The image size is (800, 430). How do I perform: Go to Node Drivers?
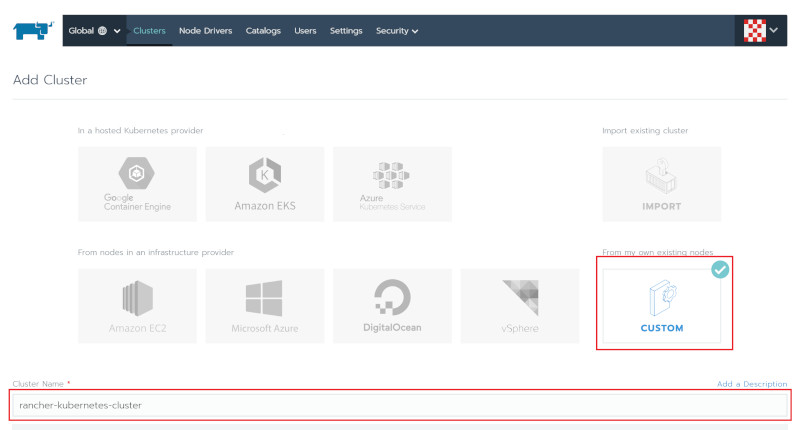pos(205,31)
